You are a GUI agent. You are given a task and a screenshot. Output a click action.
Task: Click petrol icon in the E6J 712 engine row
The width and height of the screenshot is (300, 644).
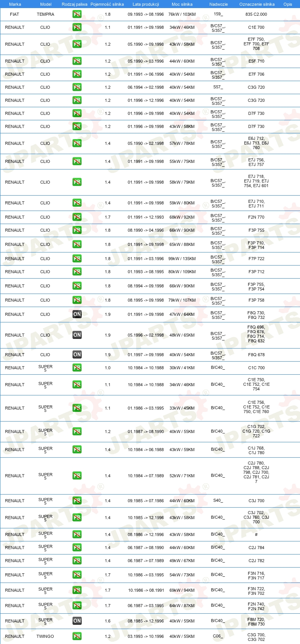pyautogui.click(x=77, y=143)
